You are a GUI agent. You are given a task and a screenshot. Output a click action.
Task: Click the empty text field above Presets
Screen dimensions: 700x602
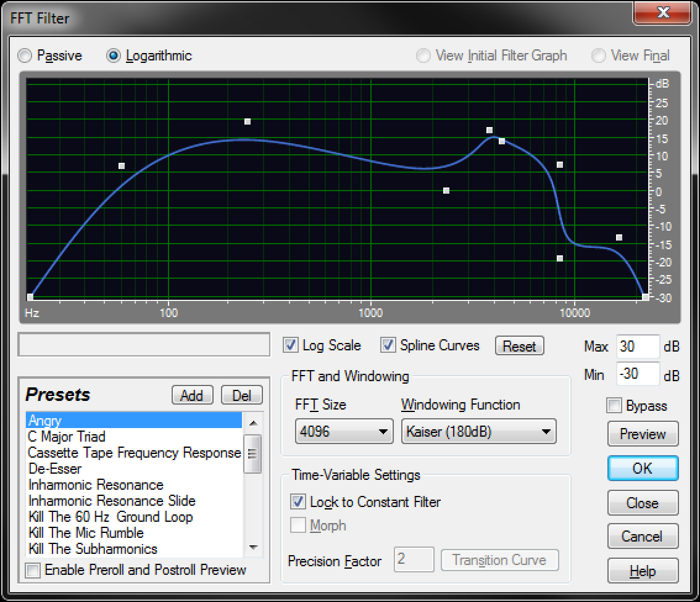click(x=144, y=344)
